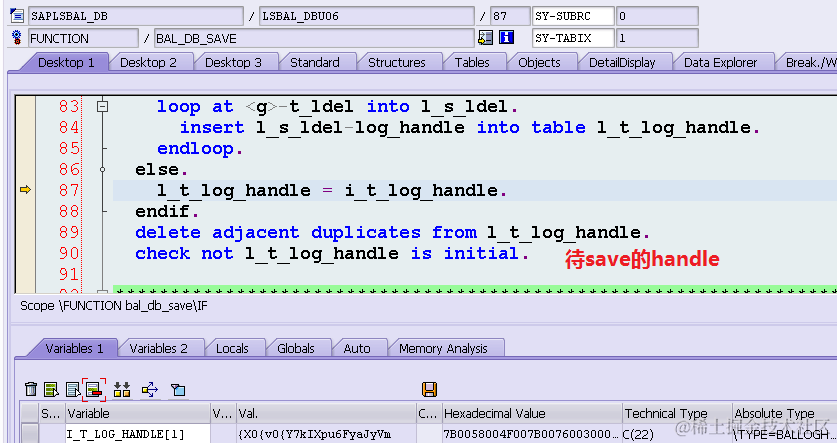Select the Memory Analysis tab
The image size is (837, 443).
(443, 349)
